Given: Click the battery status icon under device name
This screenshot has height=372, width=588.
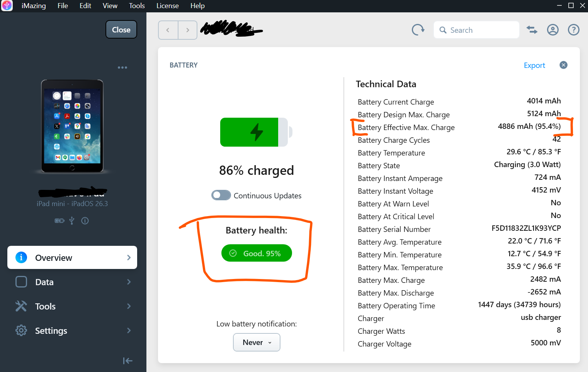Looking at the screenshot, I should [59, 221].
